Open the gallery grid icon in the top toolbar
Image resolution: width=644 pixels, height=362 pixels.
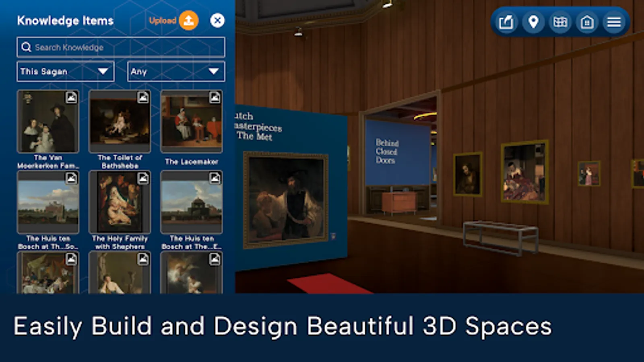[x=560, y=22]
